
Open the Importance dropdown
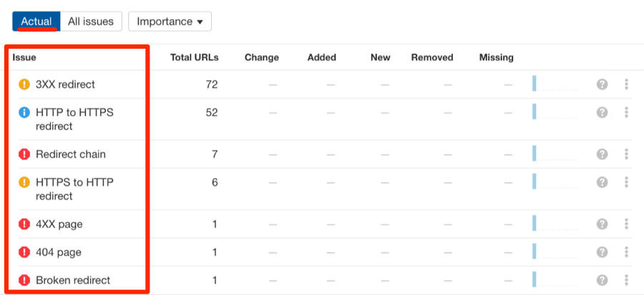pyautogui.click(x=170, y=21)
